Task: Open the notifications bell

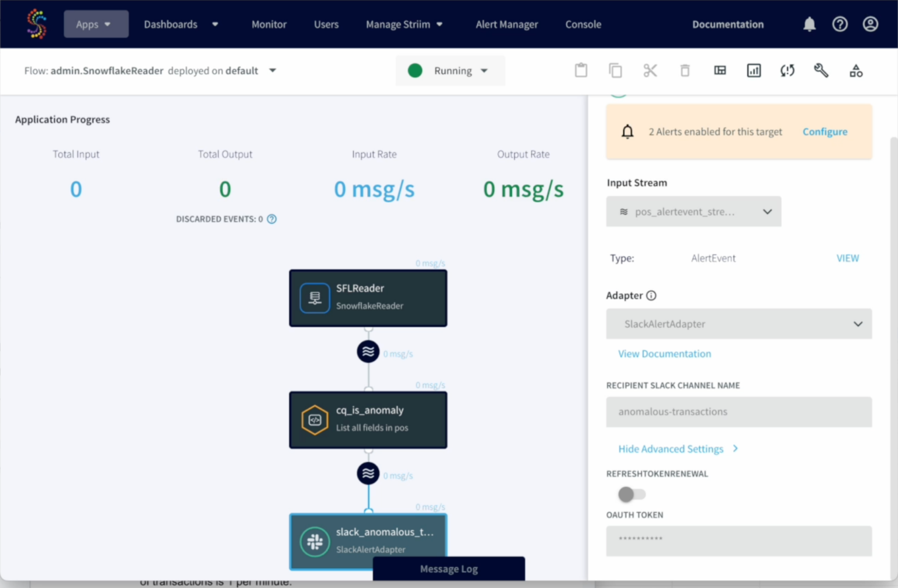Action: pos(809,24)
